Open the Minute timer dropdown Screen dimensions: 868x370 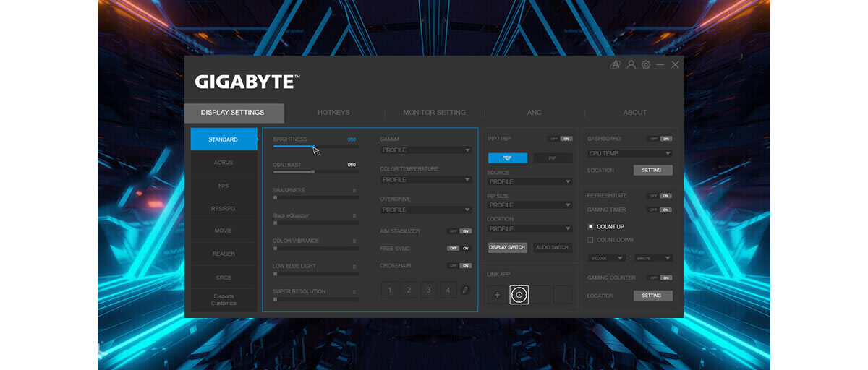(x=654, y=258)
